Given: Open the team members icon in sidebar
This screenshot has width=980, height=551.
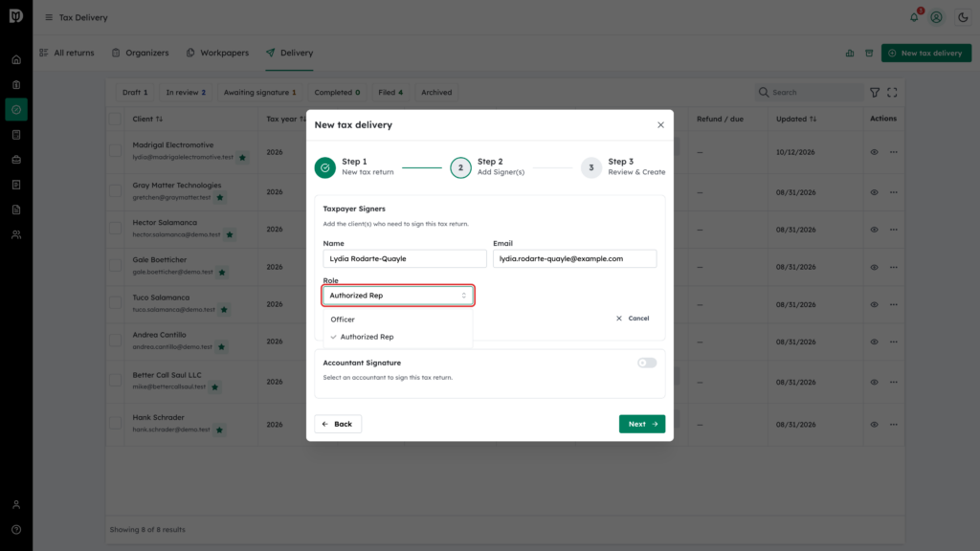Looking at the screenshot, I should [16, 235].
